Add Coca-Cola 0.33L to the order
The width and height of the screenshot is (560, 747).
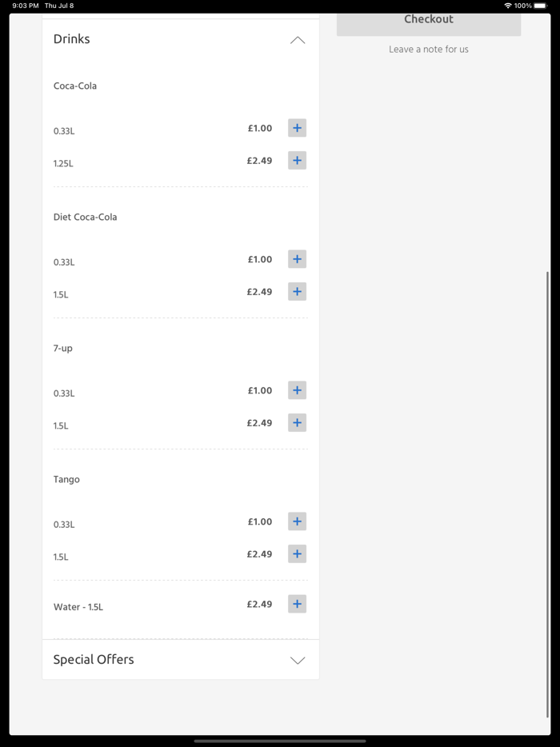(x=297, y=128)
